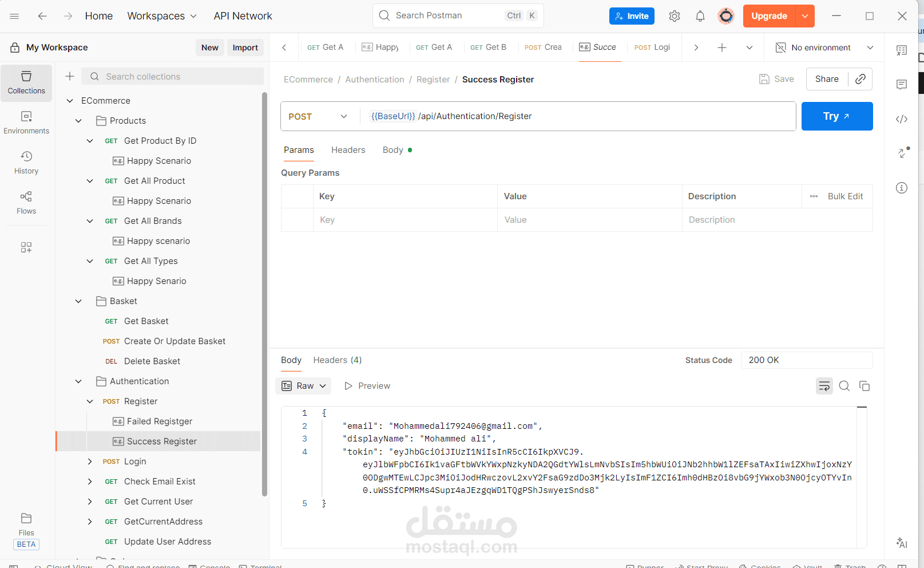Screen dimensions: 924x568
Task: Open the Workspaces dropdown menu
Action: [162, 16]
